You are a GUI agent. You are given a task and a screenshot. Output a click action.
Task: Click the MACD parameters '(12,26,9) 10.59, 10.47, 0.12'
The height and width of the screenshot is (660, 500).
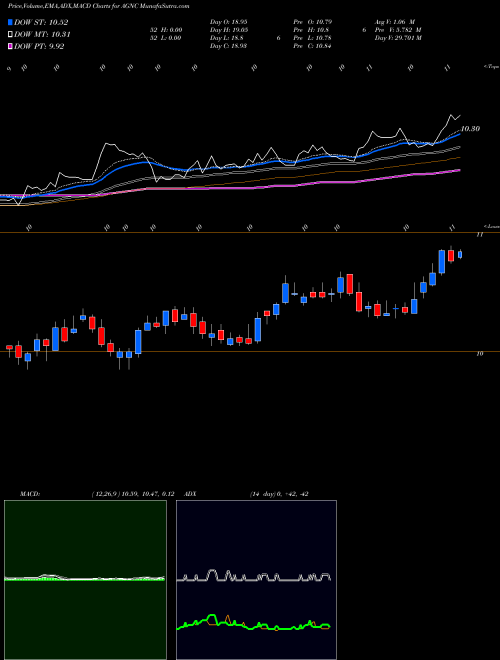pyautogui.click(x=133, y=494)
